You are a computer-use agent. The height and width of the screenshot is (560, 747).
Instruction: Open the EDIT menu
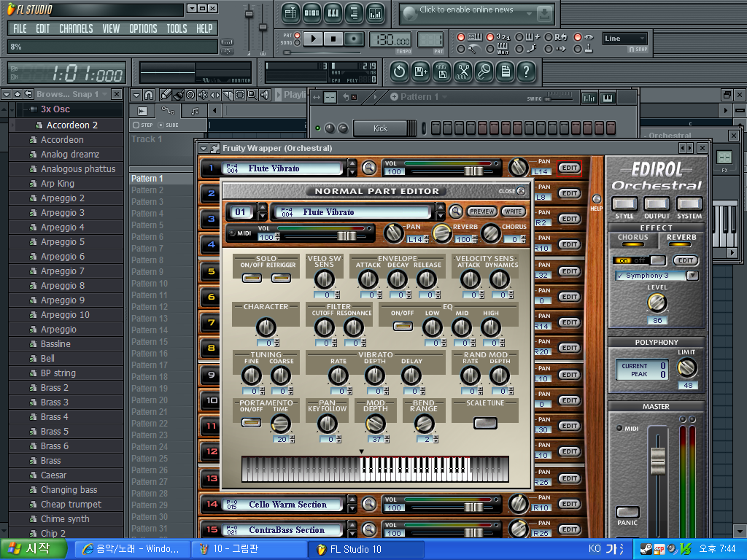[43, 28]
